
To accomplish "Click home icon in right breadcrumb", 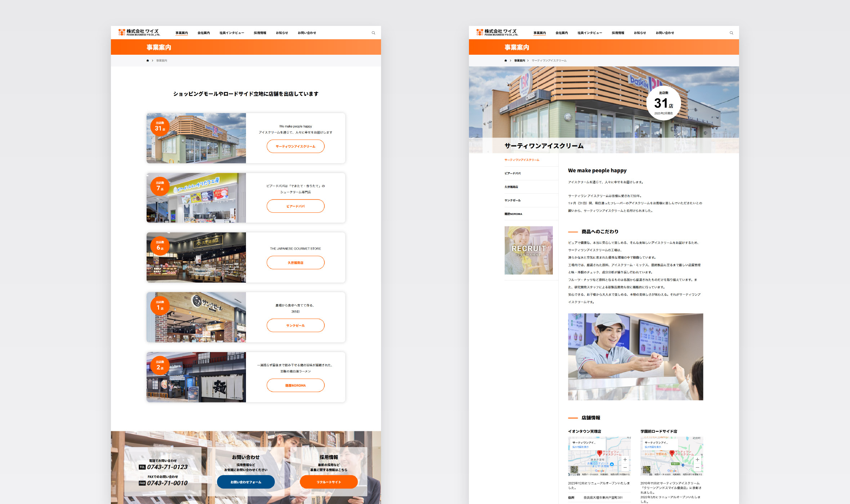I will [x=506, y=60].
